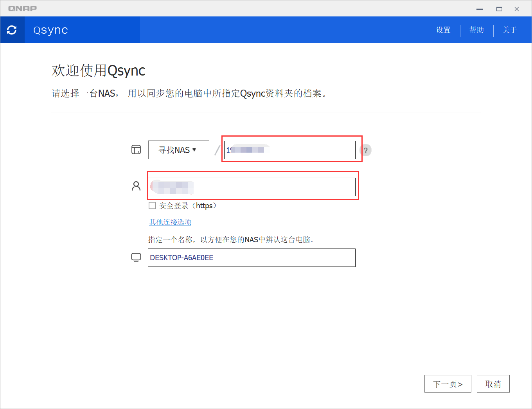532x409 pixels.
Task: Click the 取消 button
Action: [x=493, y=384]
